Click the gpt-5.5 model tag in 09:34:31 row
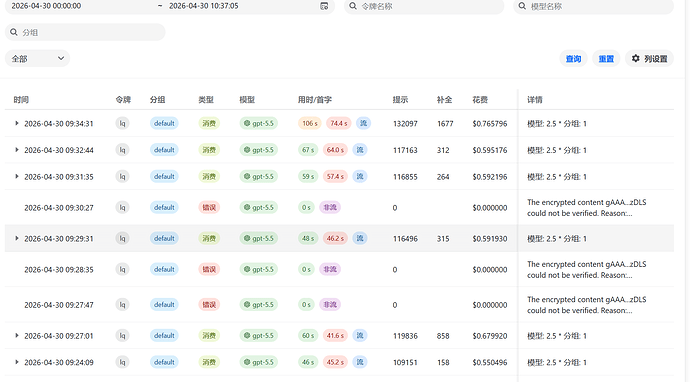Screen dimensions: 690x382 pyautogui.click(x=259, y=123)
